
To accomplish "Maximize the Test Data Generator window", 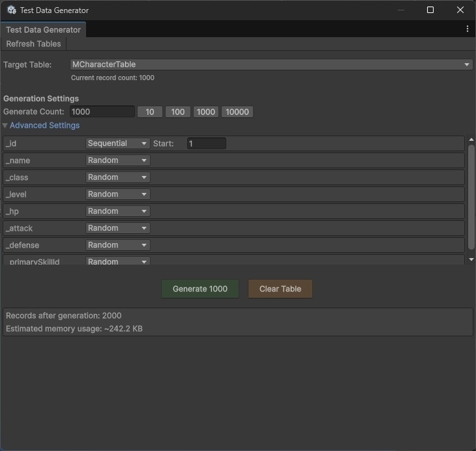I will [x=430, y=10].
